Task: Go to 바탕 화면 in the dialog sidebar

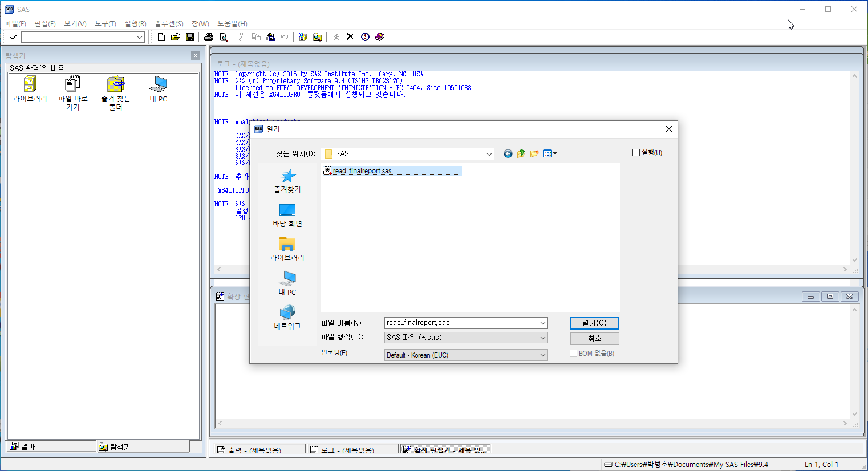Action: click(287, 216)
